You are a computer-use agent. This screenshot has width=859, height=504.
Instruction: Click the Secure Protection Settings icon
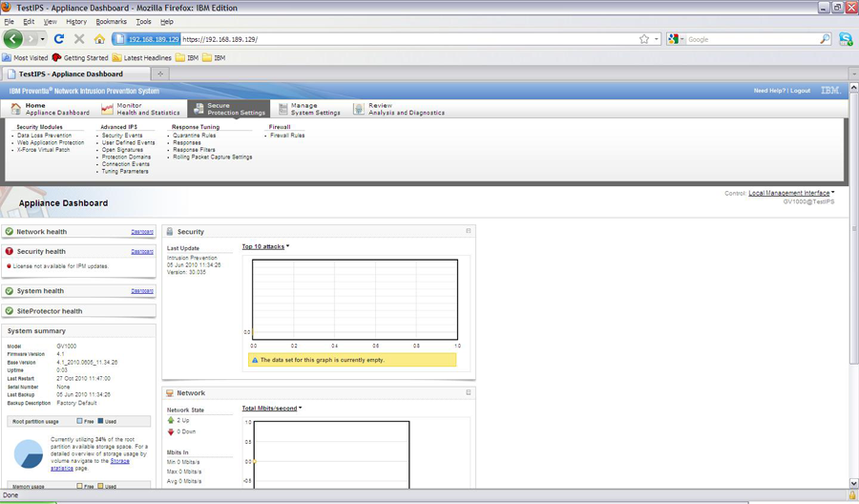199,109
